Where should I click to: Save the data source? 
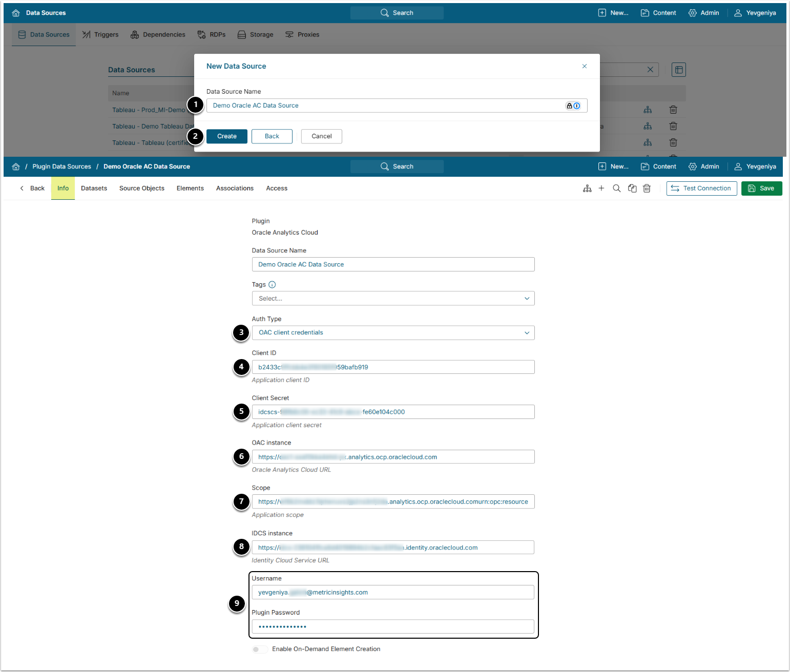click(x=762, y=188)
